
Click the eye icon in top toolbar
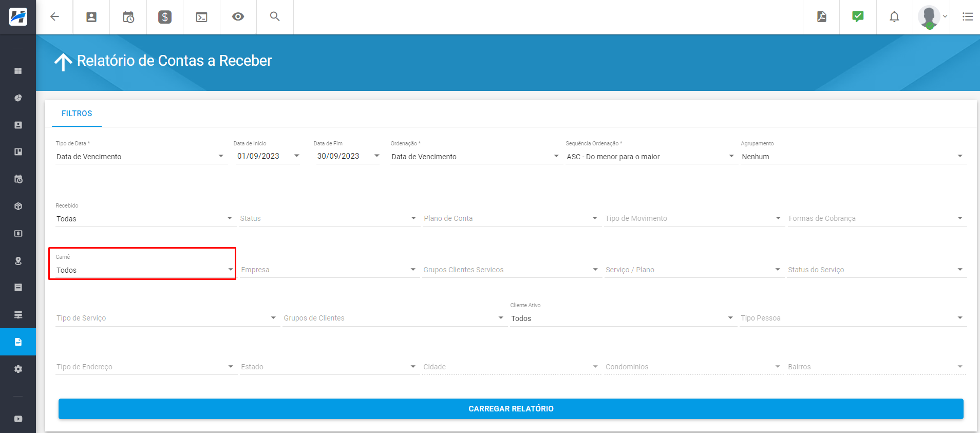(238, 17)
